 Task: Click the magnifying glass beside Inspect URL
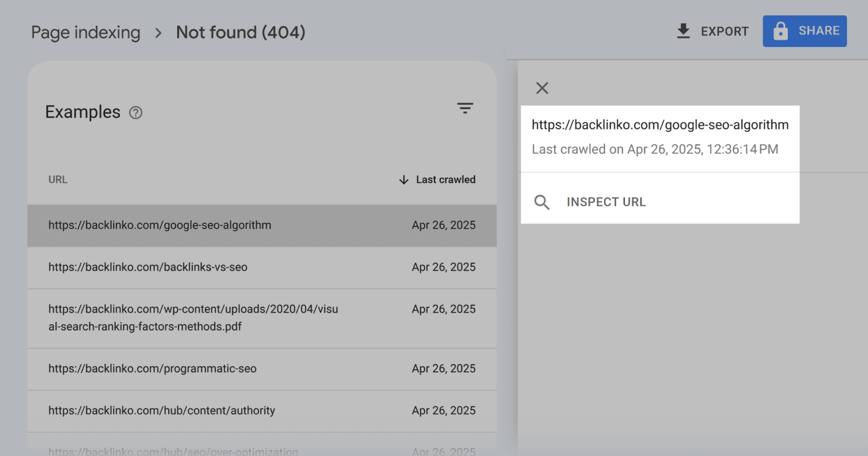click(541, 202)
